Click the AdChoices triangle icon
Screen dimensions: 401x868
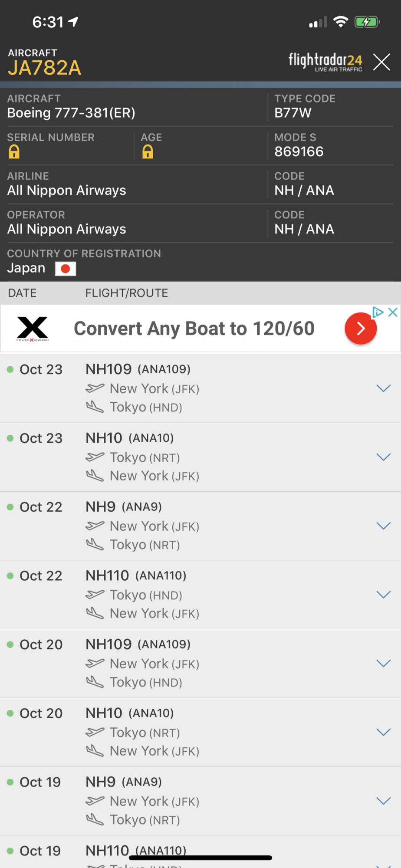378,312
